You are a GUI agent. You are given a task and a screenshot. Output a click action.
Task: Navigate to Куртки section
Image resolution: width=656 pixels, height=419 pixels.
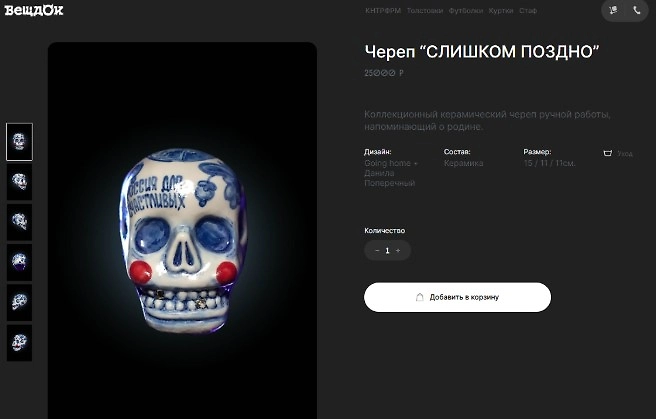(x=501, y=11)
